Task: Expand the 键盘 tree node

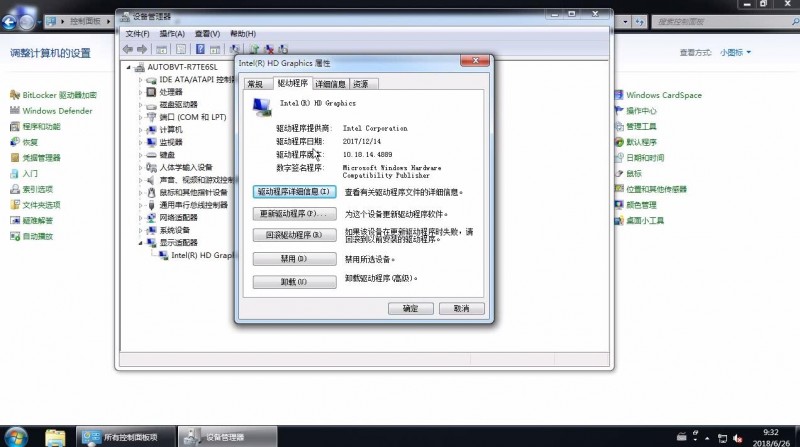Action: pos(140,155)
